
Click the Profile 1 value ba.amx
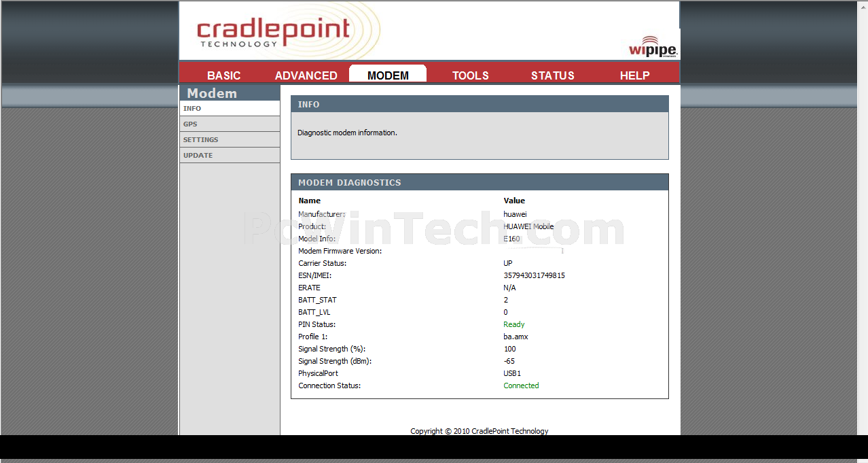[x=516, y=337]
